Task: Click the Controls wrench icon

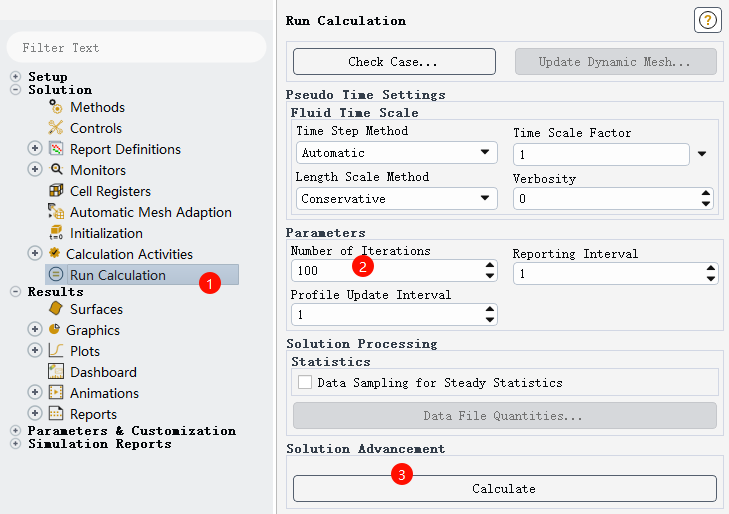Action: [56, 128]
